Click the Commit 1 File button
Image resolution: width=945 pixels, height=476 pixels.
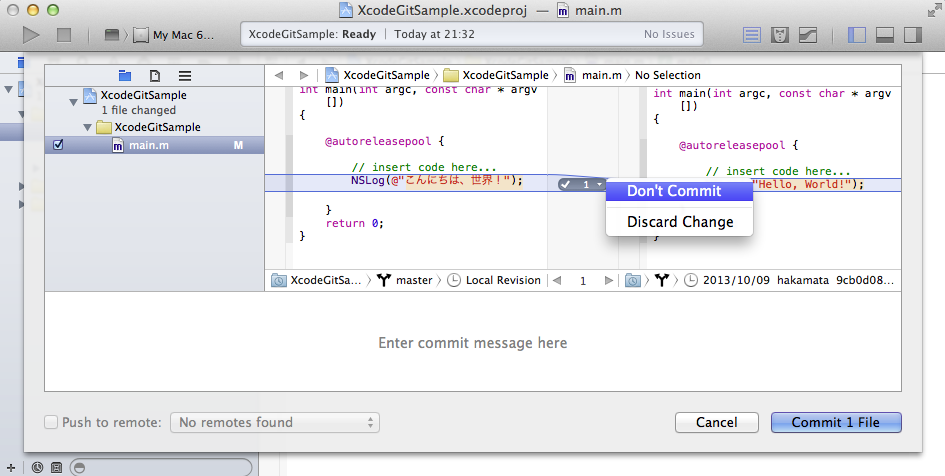[835, 423]
